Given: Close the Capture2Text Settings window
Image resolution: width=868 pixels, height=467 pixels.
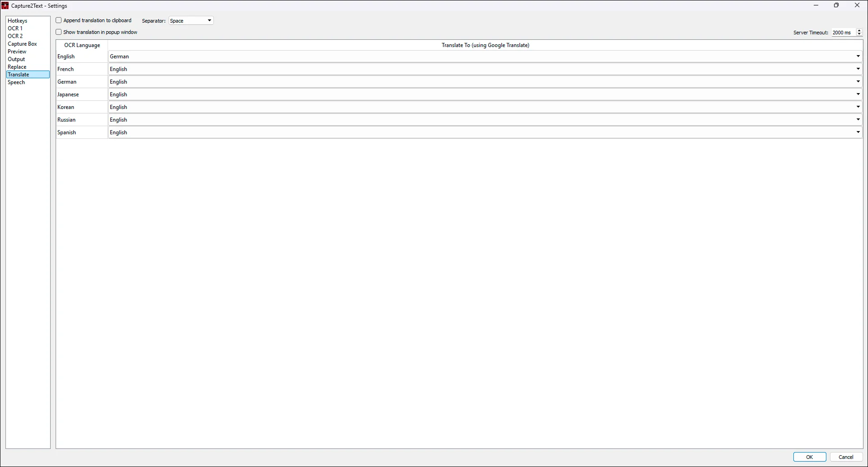Looking at the screenshot, I should tap(857, 5).
